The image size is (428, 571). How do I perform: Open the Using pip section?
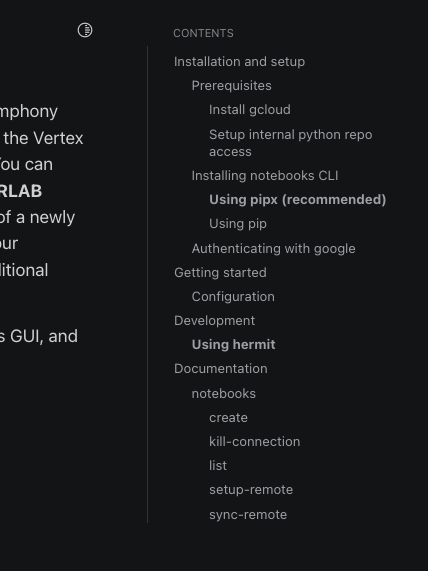(x=237, y=224)
